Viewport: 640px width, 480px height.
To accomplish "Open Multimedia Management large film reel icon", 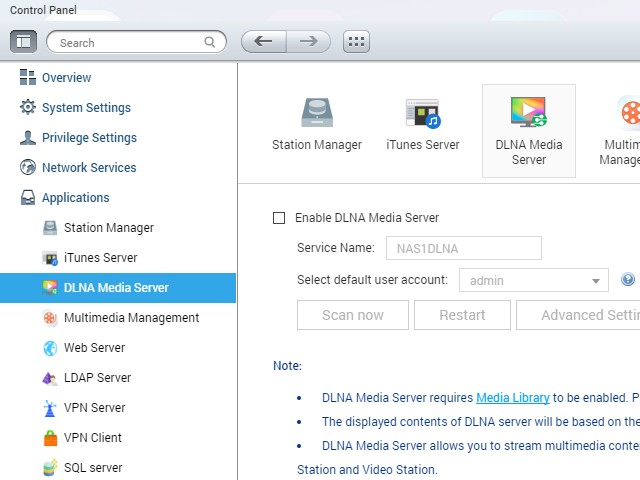I will 630,112.
